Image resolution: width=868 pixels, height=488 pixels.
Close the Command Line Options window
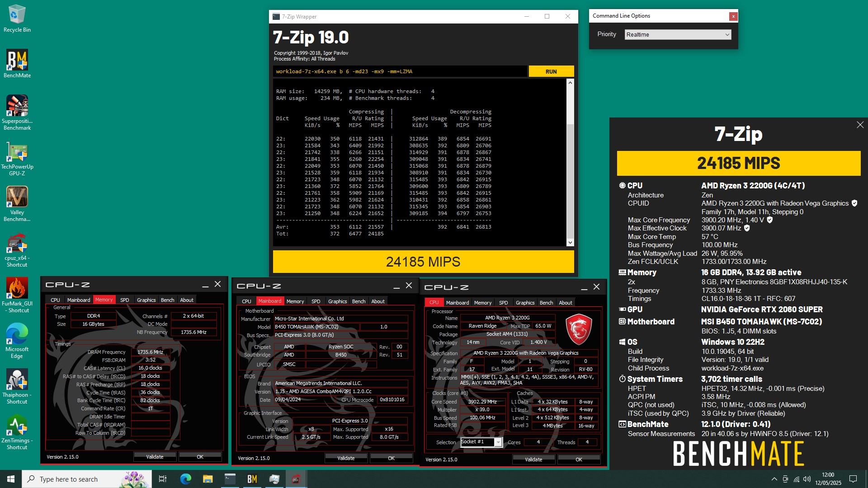tap(733, 16)
